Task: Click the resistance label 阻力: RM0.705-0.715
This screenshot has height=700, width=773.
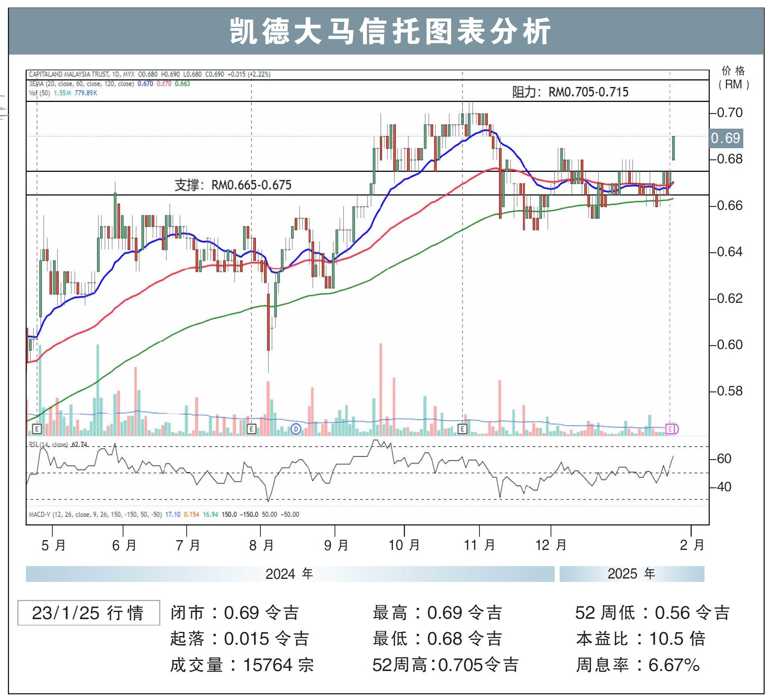Action: click(570, 92)
